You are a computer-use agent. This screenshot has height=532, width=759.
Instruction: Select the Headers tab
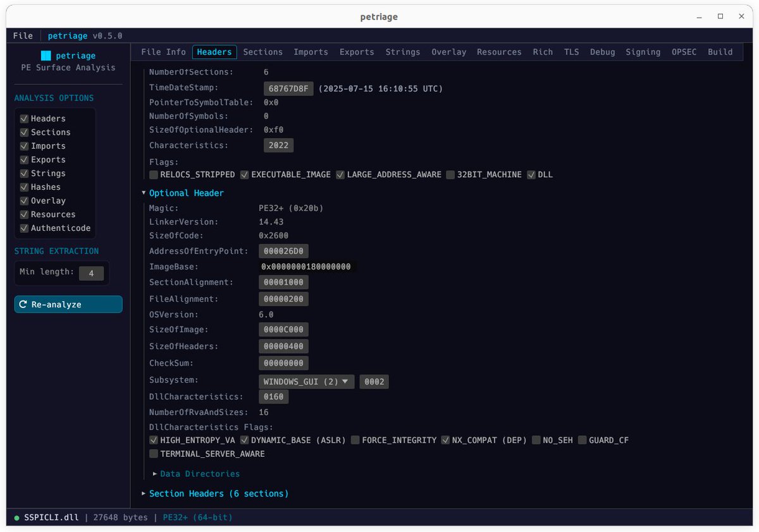click(x=214, y=52)
